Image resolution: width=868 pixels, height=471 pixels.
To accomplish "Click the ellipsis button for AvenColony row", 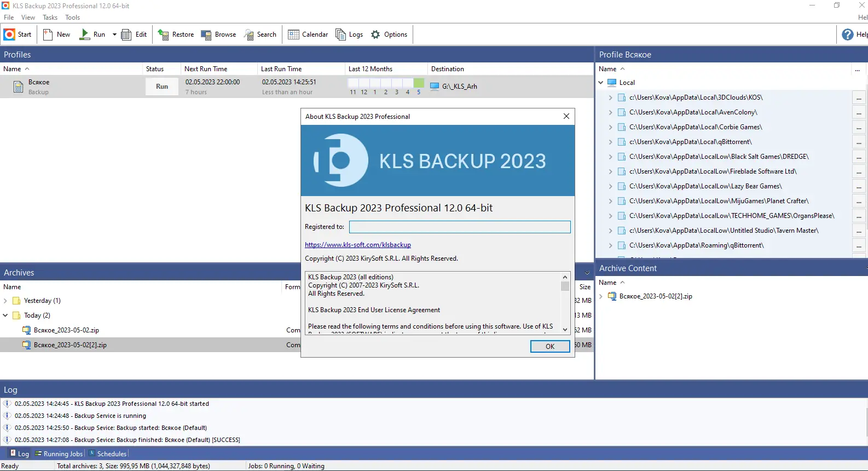I will [859, 112].
